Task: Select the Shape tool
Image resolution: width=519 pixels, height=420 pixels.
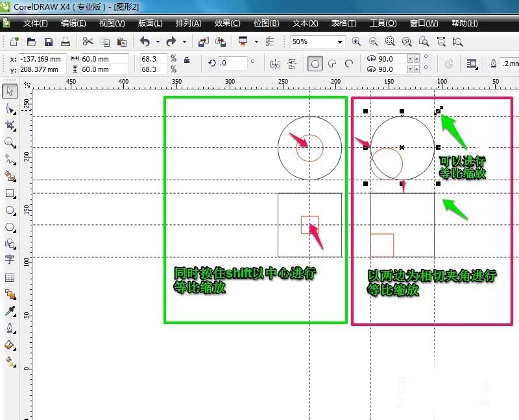Action: 8,109
